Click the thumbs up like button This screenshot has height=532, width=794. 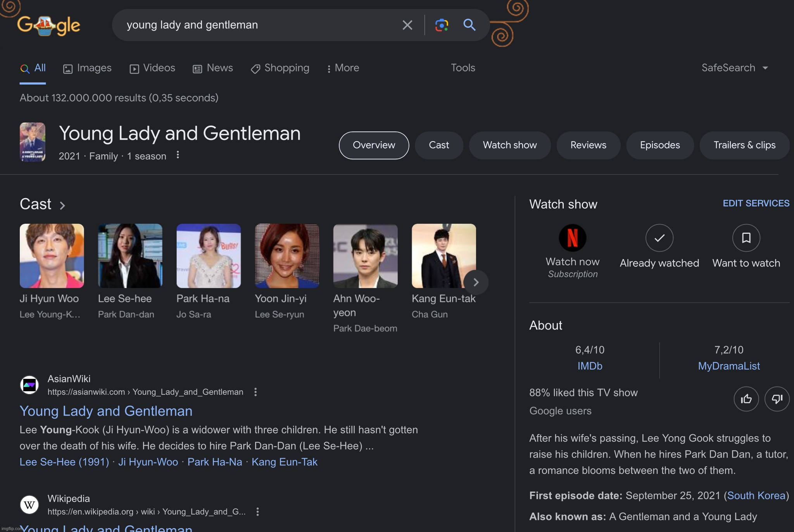[746, 399]
